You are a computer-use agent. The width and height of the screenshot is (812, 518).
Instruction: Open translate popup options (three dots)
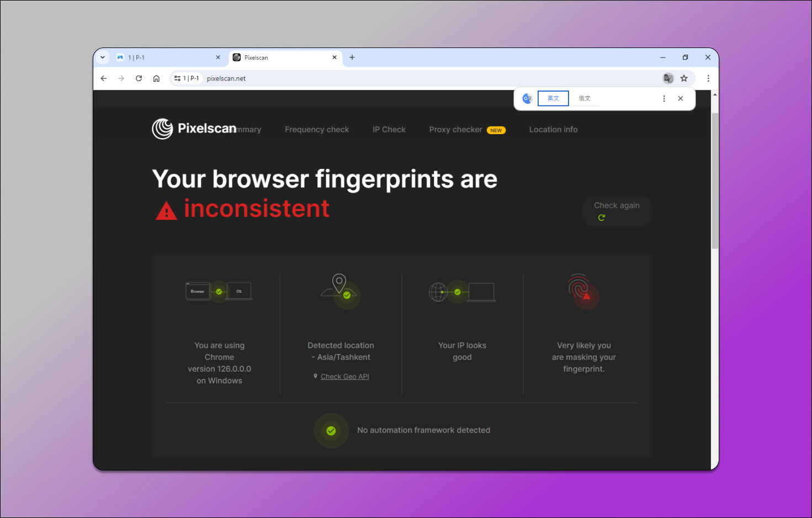[x=664, y=98]
